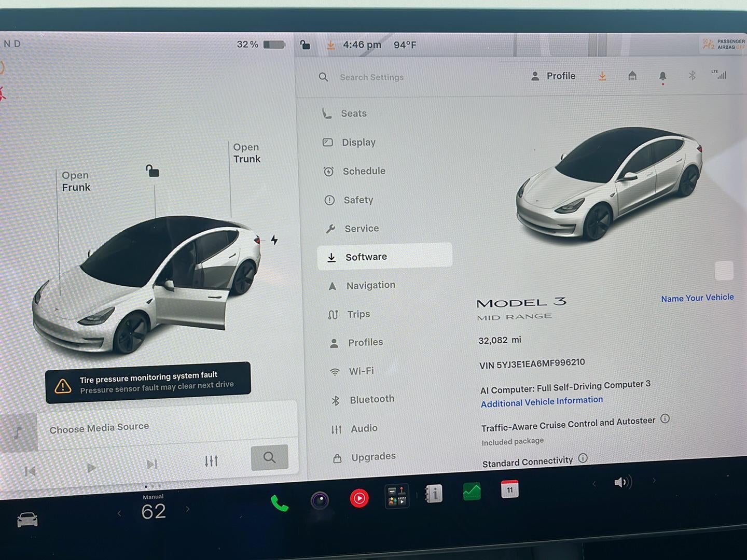Tap info icon beside Standard Connectivity
Image resolution: width=747 pixels, height=560 pixels.
pyautogui.click(x=583, y=458)
